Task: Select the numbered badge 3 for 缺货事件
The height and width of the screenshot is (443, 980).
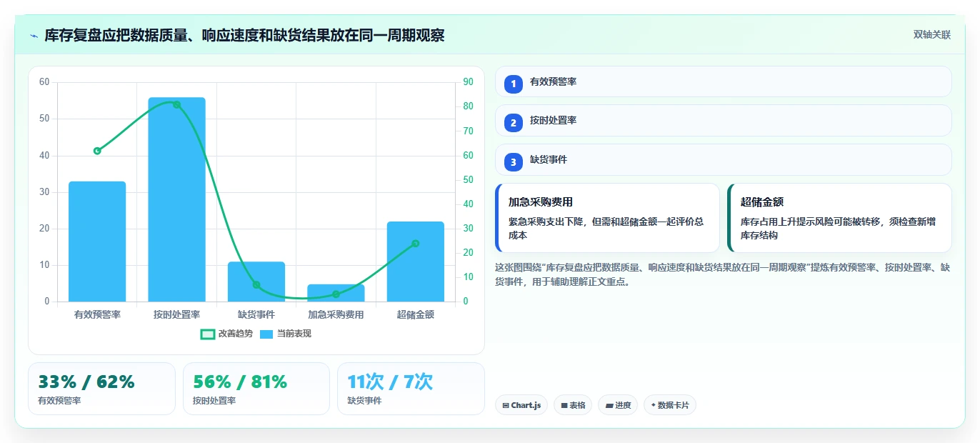Action: click(x=513, y=162)
